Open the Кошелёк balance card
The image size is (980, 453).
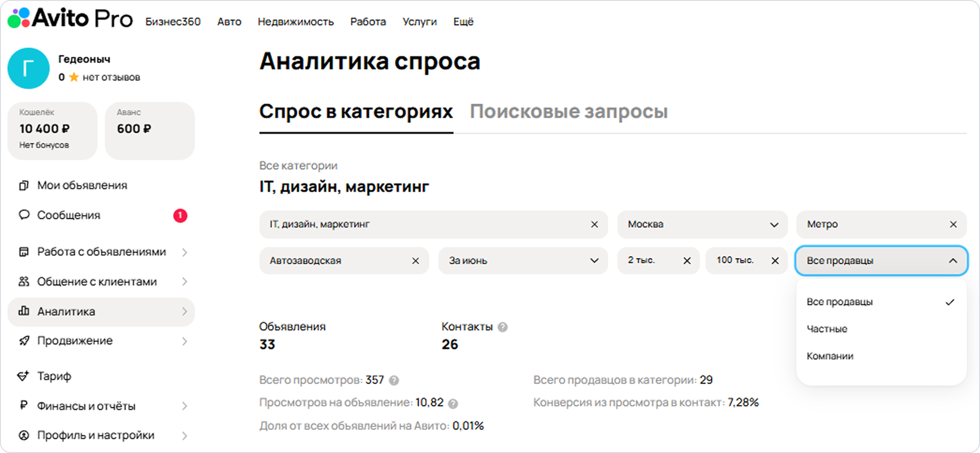pos(52,131)
